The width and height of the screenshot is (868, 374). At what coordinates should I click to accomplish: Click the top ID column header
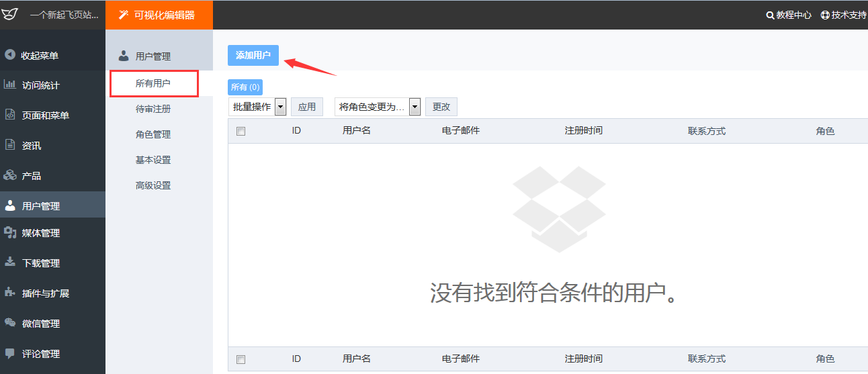coord(296,130)
